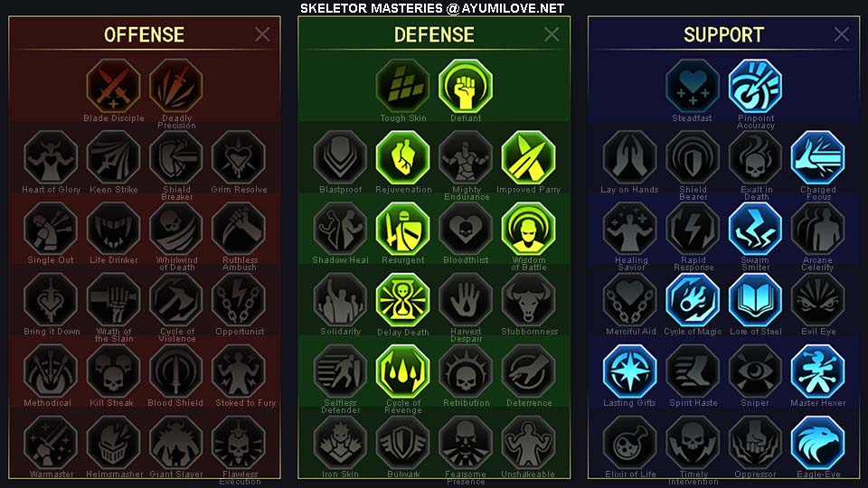The width and height of the screenshot is (868, 488).
Task: Select the Cycle of Revenge mastery
Action: point(403,371)
